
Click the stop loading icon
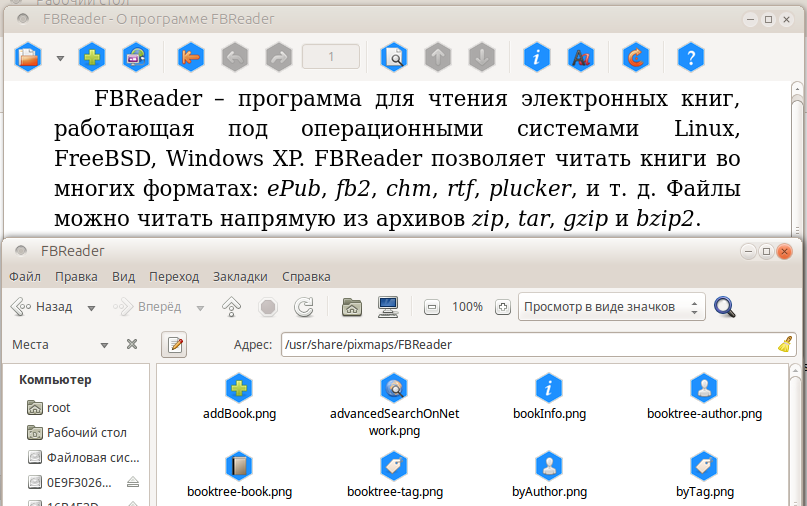(268, 307)
